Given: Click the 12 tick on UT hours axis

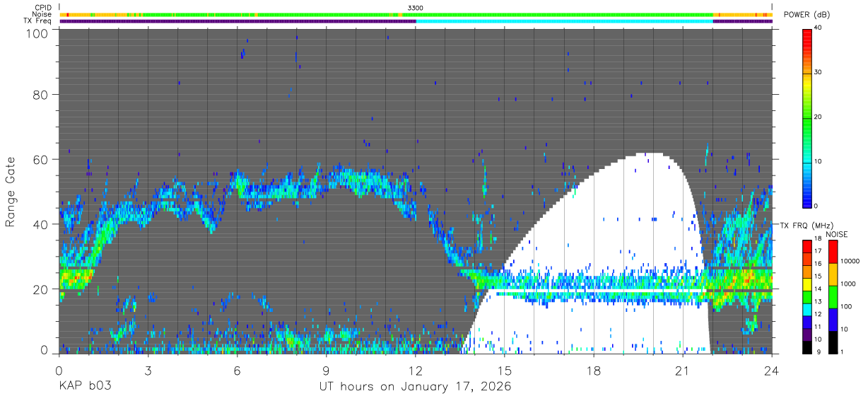Looking at the screenshot, I should 415,370.
